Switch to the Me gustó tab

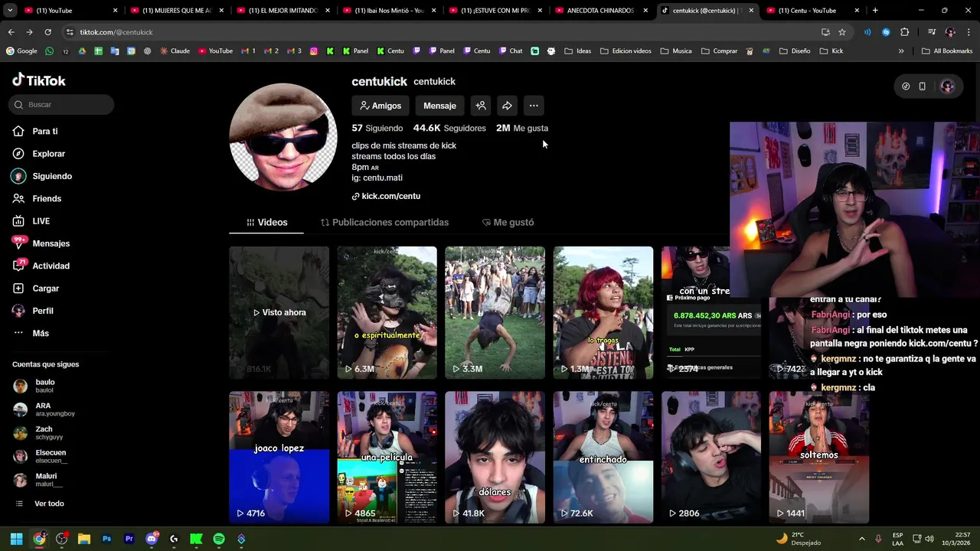tap(508, 222)
